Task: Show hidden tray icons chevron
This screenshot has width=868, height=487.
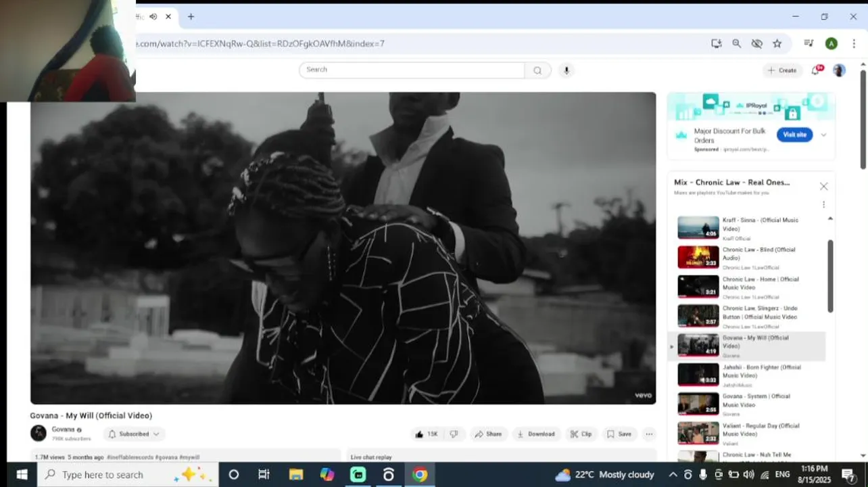Action: 673,475
